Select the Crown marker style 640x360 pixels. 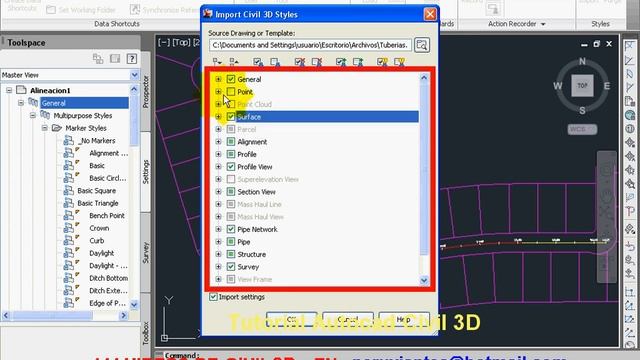tap(99, 228)
